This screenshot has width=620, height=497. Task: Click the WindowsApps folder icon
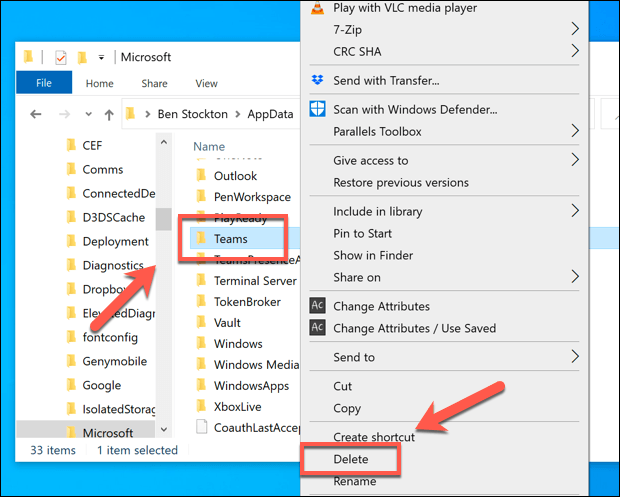pos(201,385)
